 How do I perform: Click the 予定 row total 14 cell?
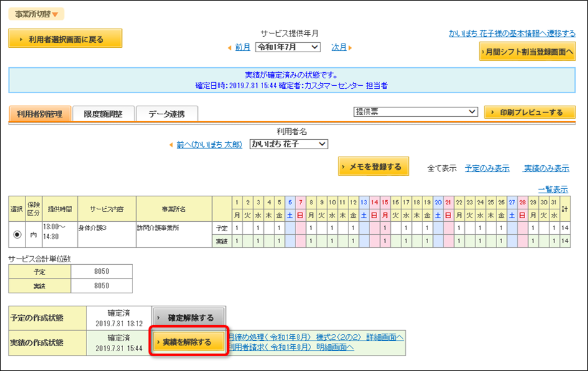pos(565,228)
